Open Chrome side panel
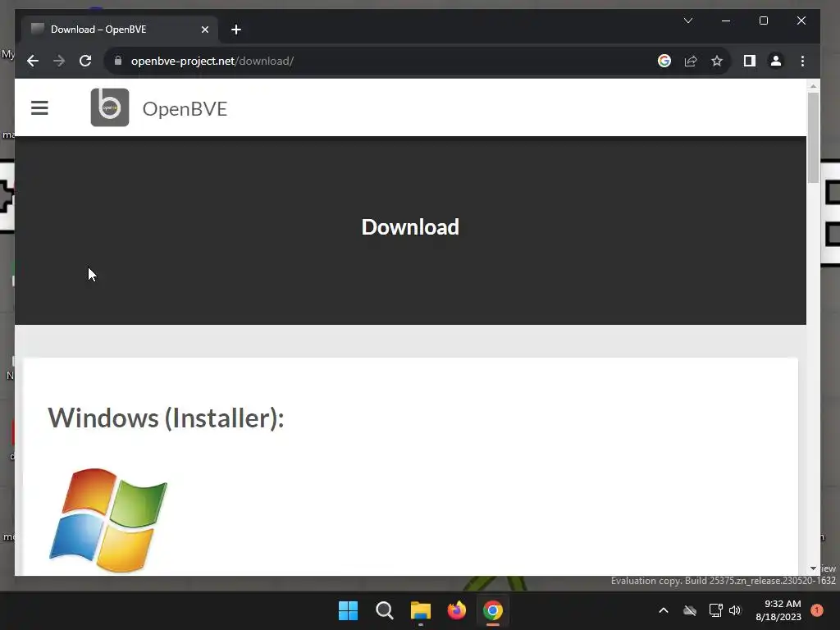 (x=750, y=61)
